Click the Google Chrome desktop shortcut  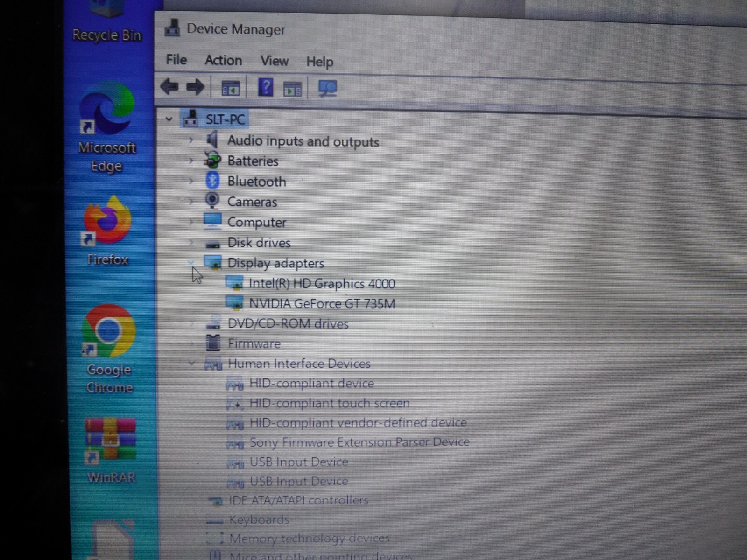109,349
